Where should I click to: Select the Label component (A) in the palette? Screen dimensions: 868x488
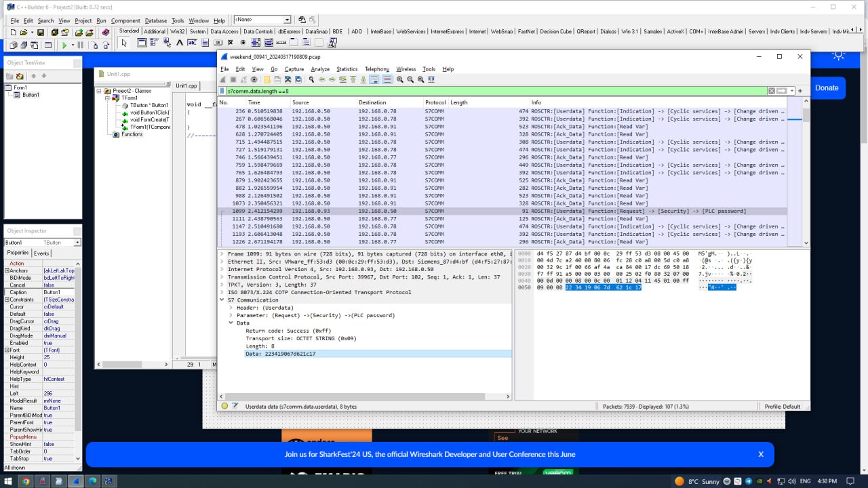pyautogui.click(x=179, y=43)
